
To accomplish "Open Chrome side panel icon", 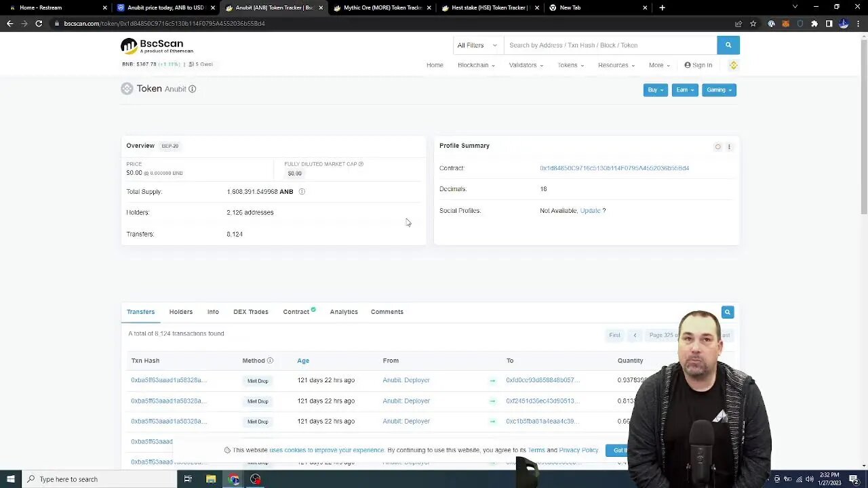I will click(x=829, y=24).
